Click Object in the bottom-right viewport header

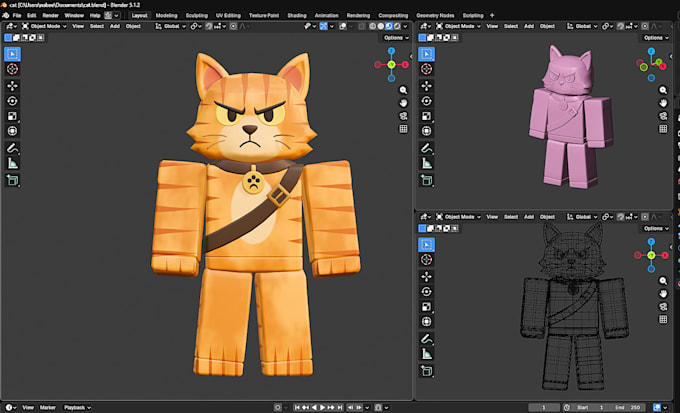547,216
